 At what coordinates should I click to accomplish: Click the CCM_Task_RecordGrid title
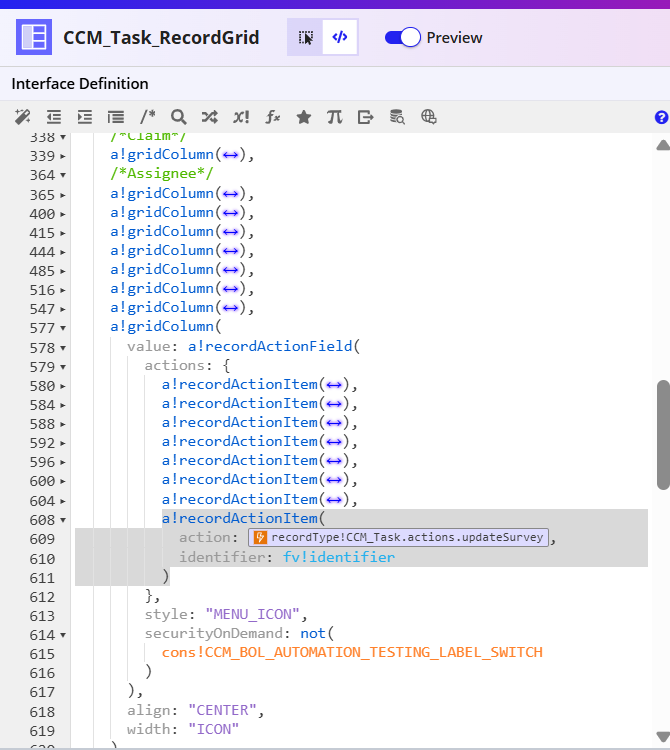point(161,37)
